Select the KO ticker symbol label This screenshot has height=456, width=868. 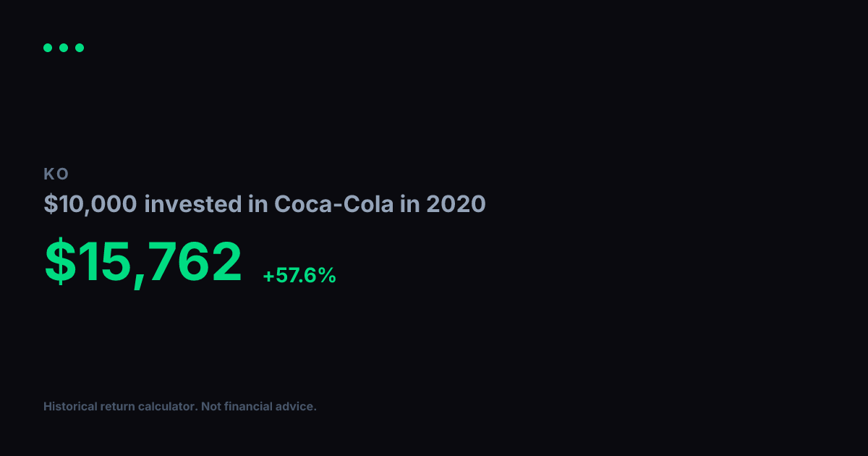56,174
